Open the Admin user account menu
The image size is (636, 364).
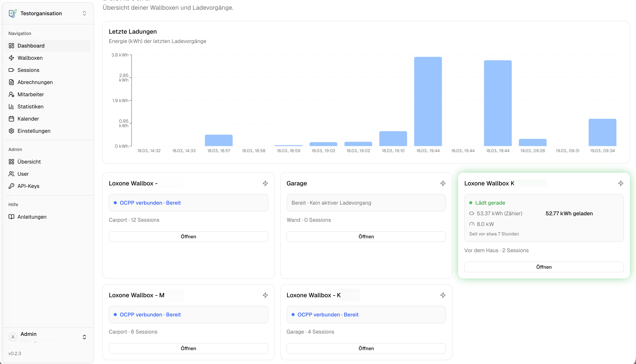tap(84, 337)
